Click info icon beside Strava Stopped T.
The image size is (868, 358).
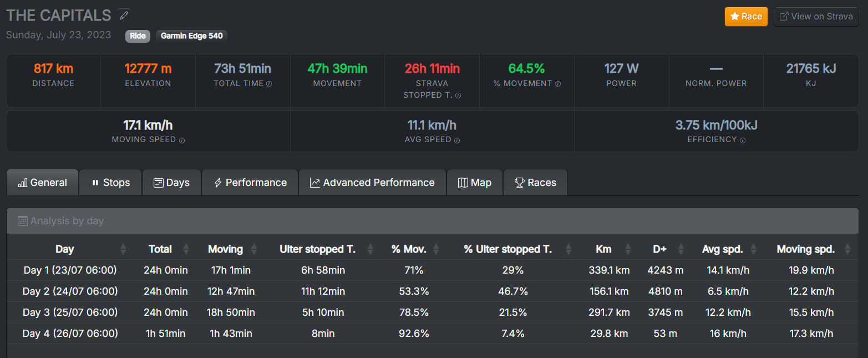click(x=458, y=95)
